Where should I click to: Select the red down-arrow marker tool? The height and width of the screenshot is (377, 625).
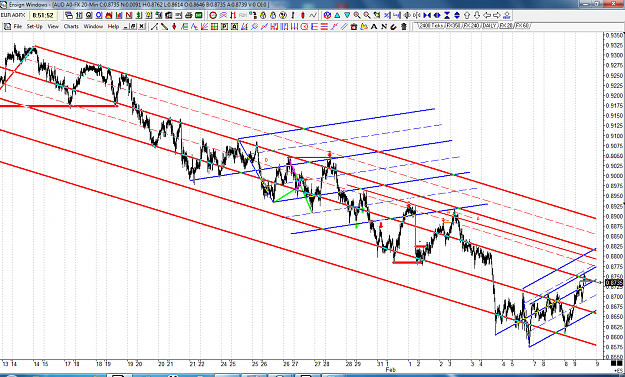pos(174,27)
